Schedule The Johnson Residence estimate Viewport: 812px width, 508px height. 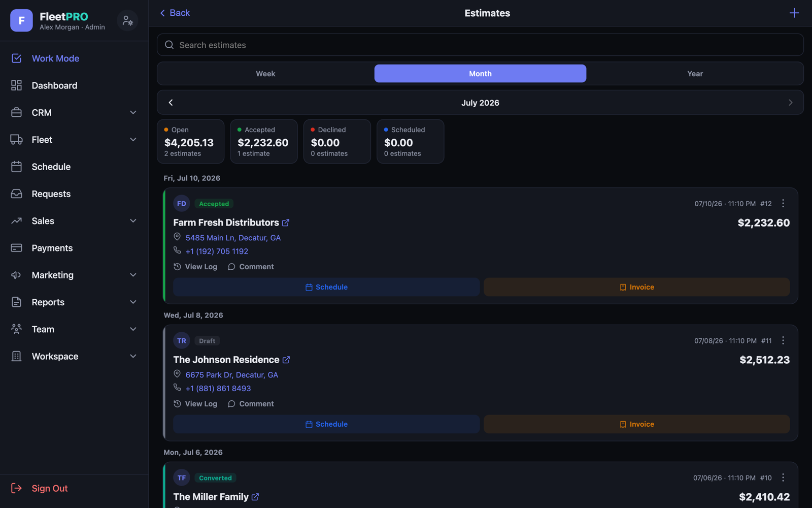[x=326, y=424]
